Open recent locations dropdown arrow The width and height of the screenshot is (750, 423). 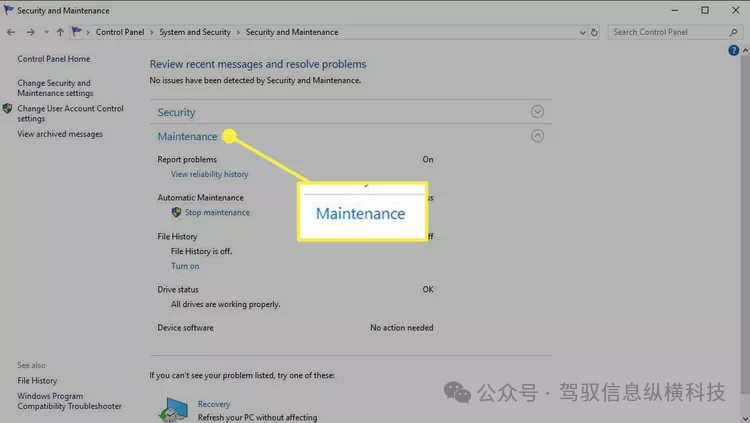tap(46, 32)
